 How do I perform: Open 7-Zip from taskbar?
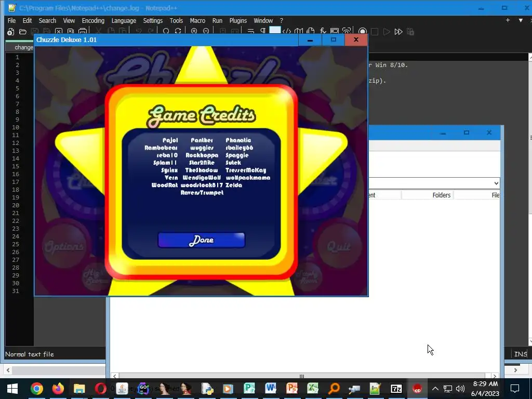(396, 389)
